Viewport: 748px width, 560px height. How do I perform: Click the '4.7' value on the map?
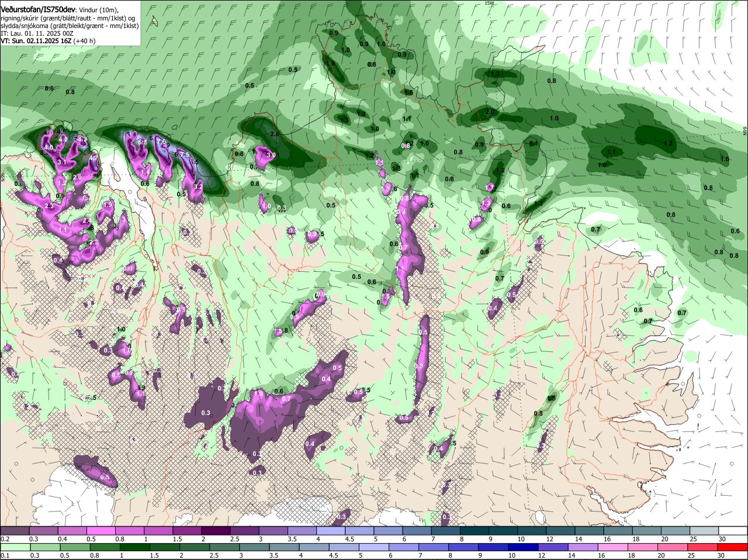tap(93, 158)
